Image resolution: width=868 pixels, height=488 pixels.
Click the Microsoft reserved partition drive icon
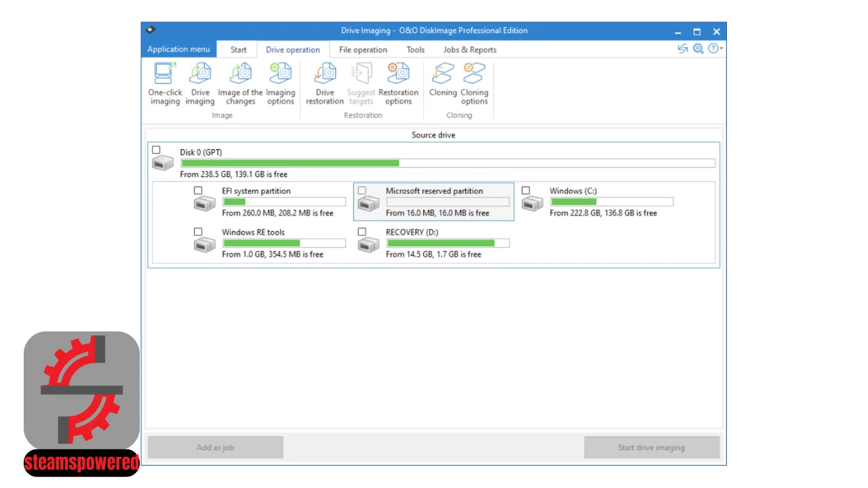tap(368, 203)
